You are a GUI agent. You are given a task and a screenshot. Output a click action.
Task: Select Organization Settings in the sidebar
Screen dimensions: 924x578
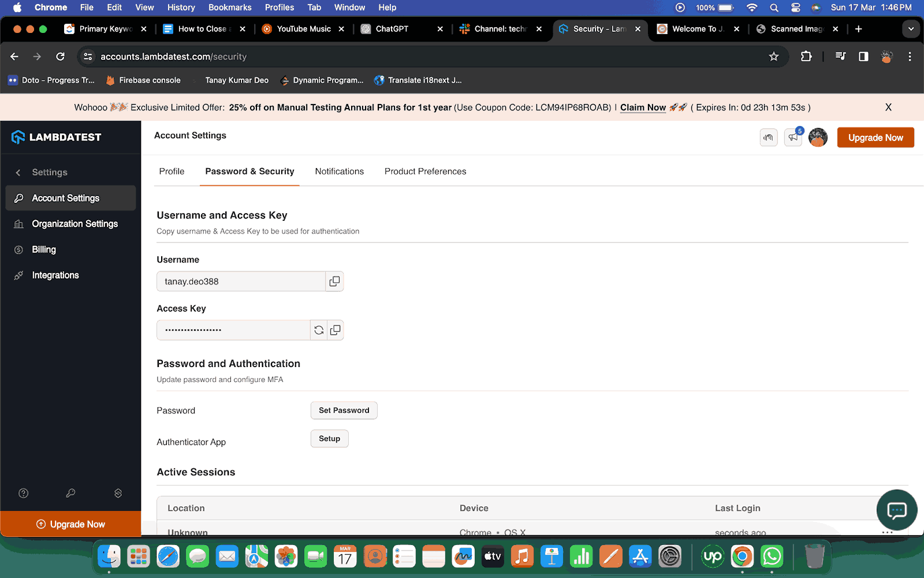[x=75, y=224]
